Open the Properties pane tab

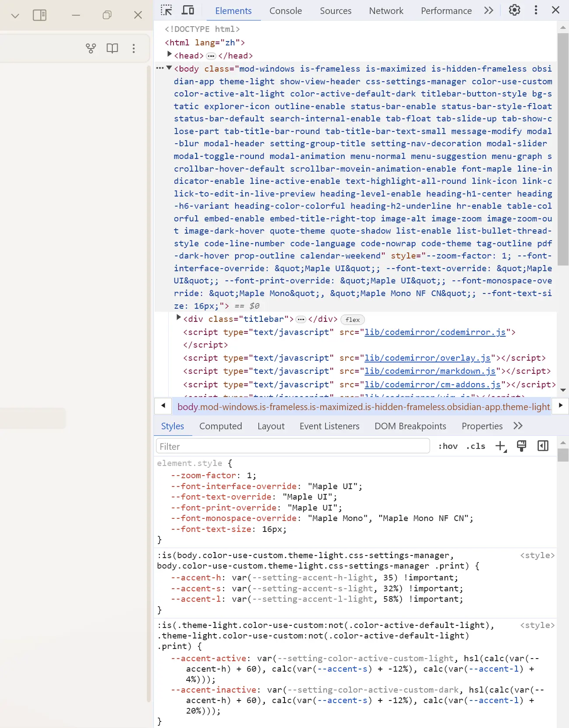click(x=482, y=426)
